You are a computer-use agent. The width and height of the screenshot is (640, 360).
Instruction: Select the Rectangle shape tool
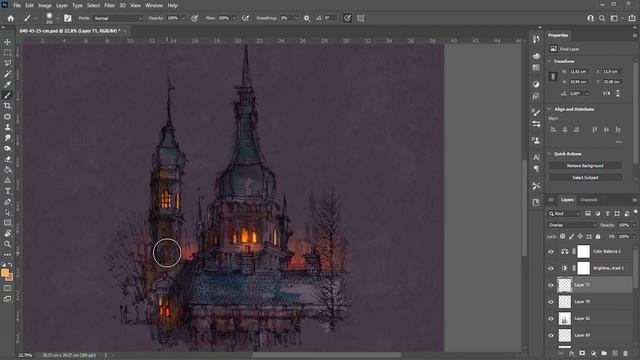tap(7, 223)
